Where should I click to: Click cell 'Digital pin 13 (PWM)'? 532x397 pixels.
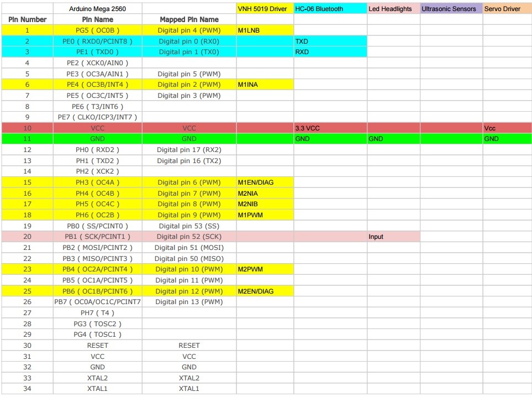click(189, 302)
